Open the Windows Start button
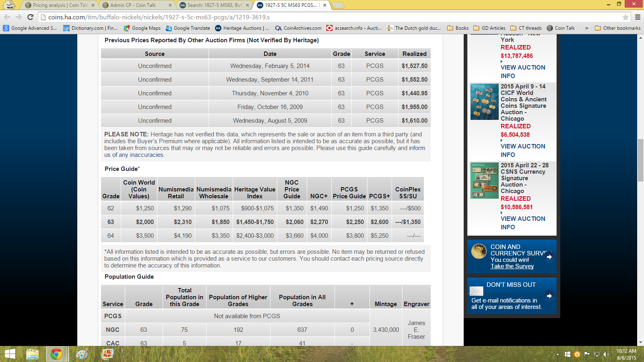The width and height of the screenshot is (644, 362). click(10, 354)
